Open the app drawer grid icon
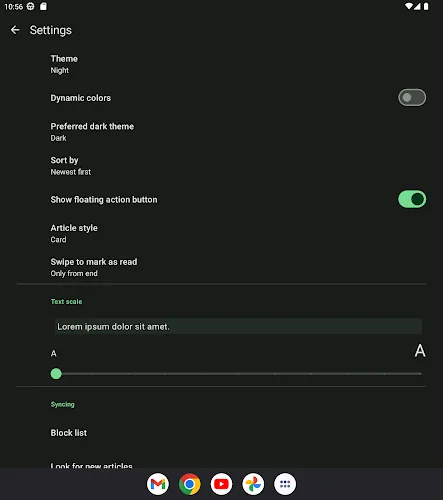 click(x=285, y=484)
